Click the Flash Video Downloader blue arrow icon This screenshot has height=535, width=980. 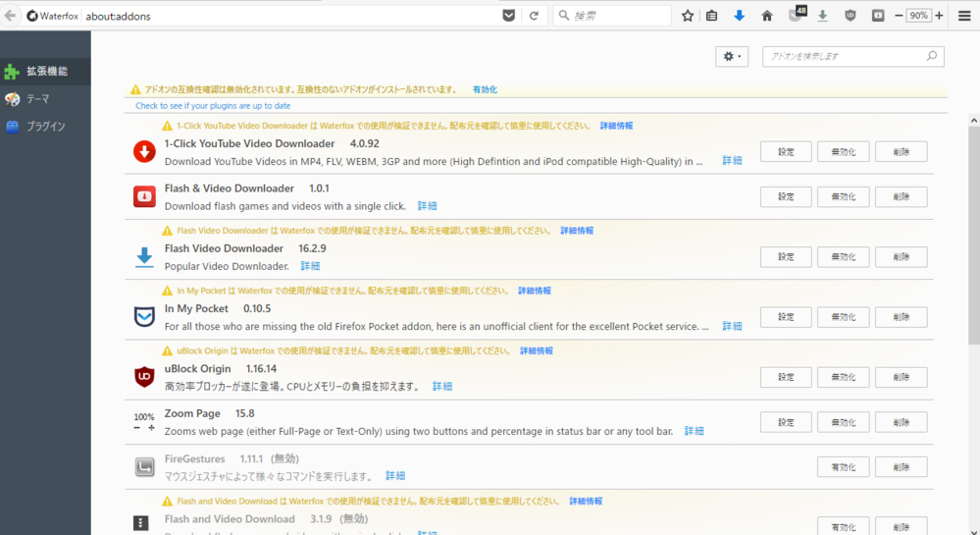[x=144, y=257]
